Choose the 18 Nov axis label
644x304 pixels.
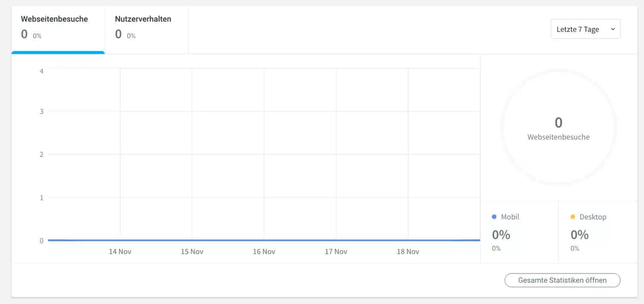[408, 252]
